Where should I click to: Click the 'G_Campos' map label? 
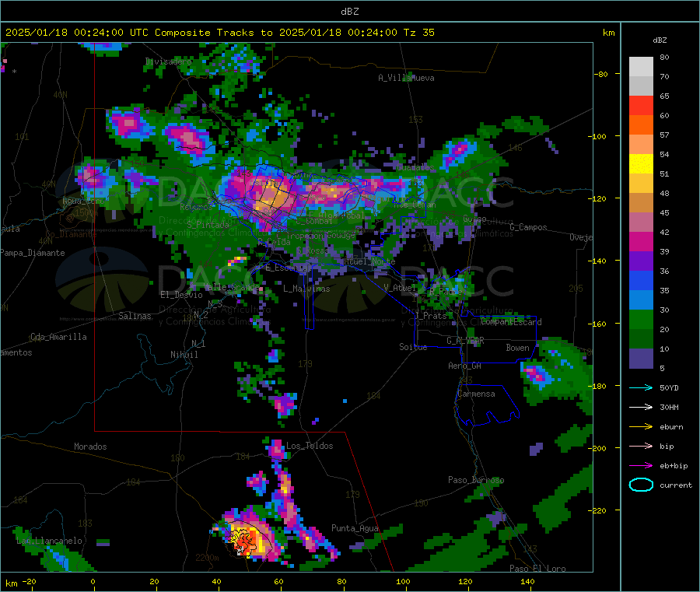(x=528, y=227)
